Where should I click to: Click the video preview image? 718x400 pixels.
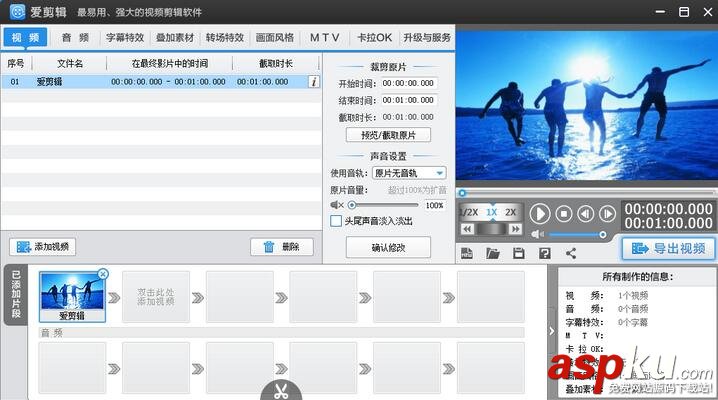[x=587, y=105]
